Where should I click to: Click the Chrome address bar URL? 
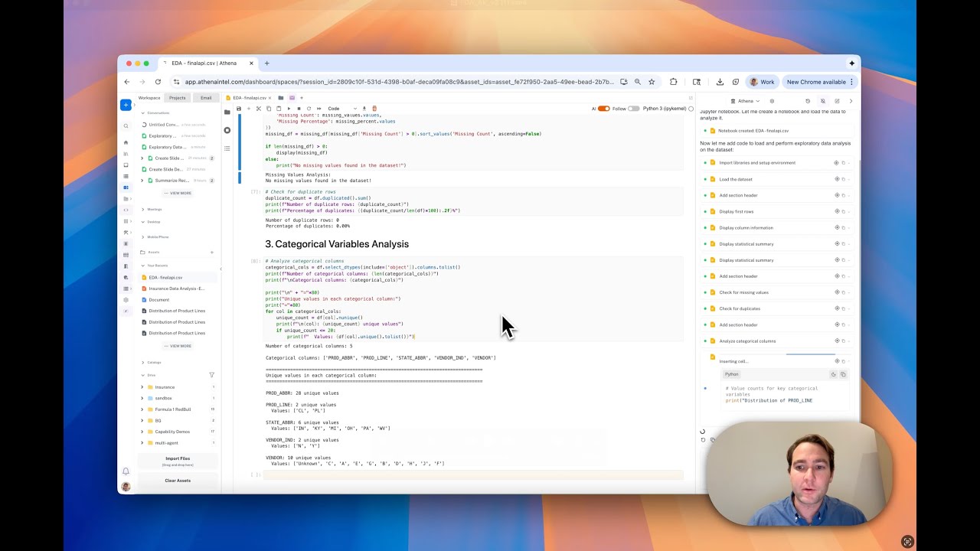pyautogui.click(x=398, y=82)
